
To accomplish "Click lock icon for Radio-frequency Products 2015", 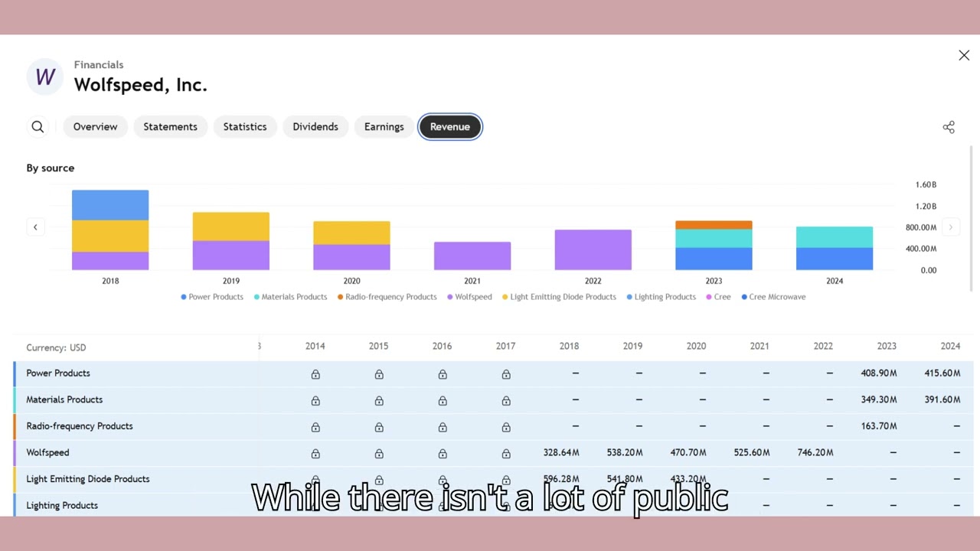I will [379, 427].
